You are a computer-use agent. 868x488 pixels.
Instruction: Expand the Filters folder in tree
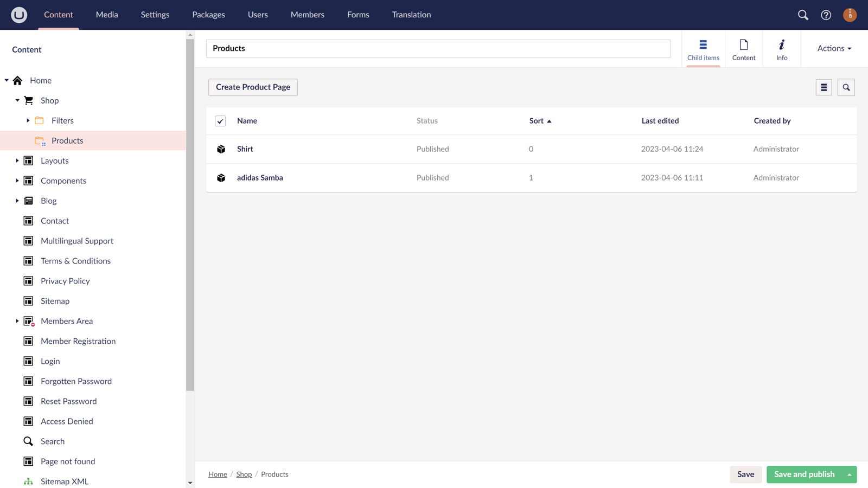[x=28, y=120]
